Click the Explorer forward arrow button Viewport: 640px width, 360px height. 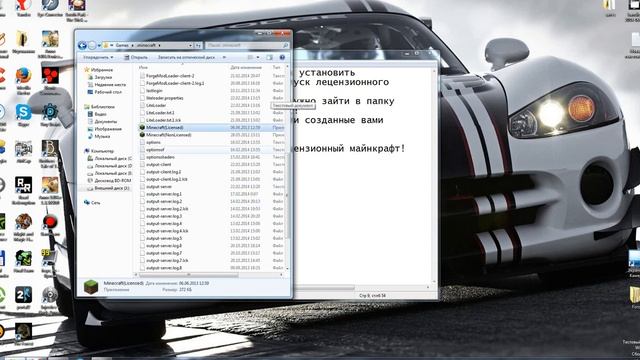pos(92,45)
